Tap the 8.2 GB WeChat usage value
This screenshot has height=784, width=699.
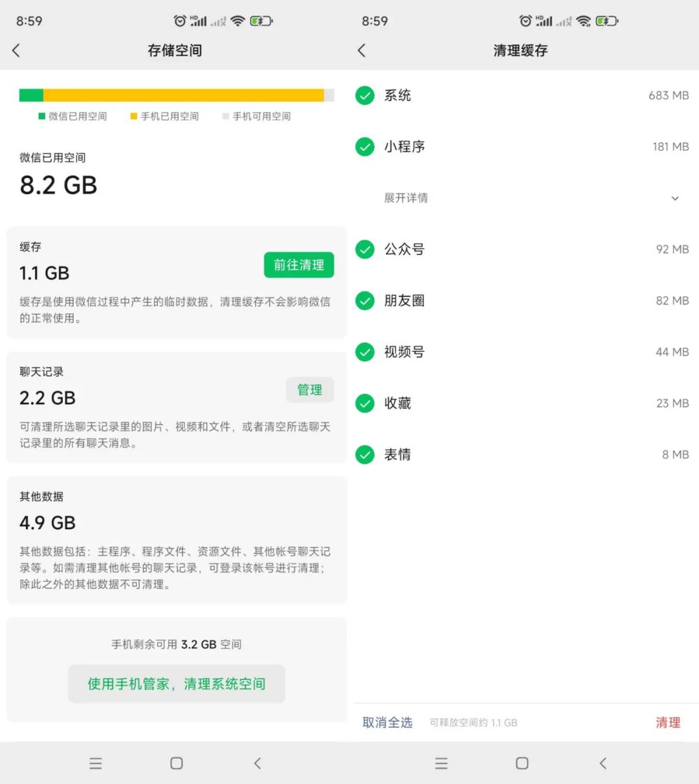(x=58, y=185)
